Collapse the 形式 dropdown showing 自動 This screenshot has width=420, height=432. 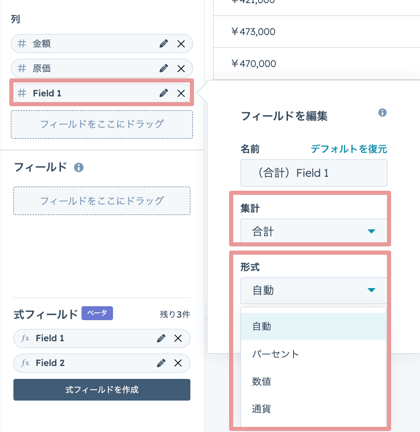pyautogui.click(x=313, y=290)
